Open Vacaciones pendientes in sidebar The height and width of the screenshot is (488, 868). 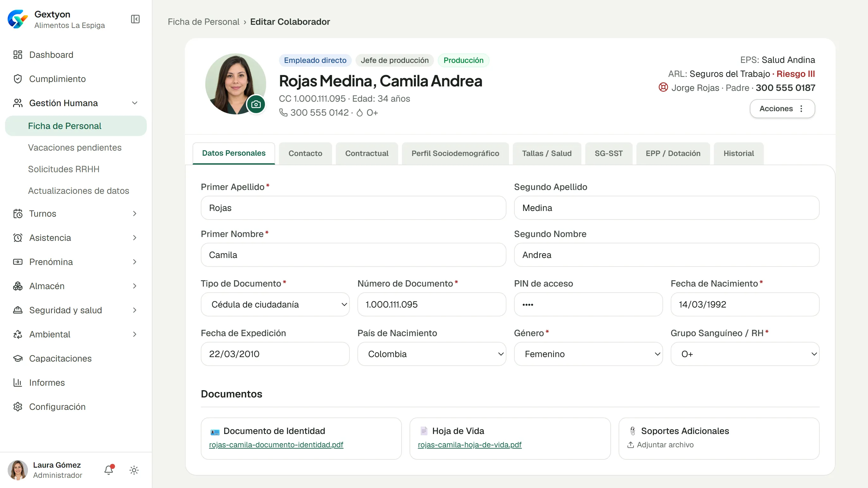point(75,148)
